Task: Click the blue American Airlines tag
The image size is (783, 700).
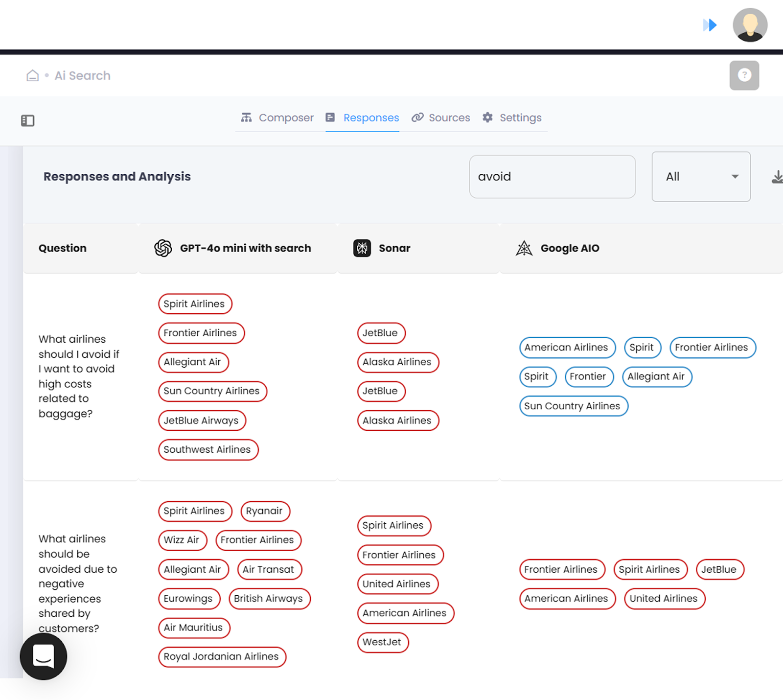Action: tap(567, 348)
